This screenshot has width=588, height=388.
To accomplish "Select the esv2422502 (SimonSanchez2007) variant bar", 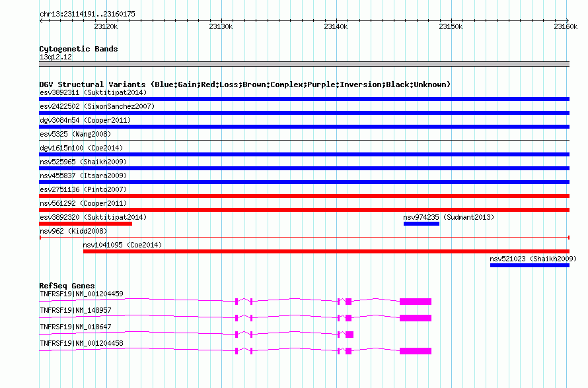I will [304, 113].
